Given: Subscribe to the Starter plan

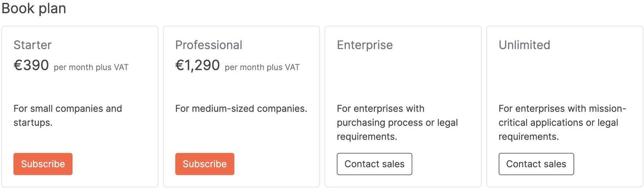Looking at the screenshot, I should [43, 164].
